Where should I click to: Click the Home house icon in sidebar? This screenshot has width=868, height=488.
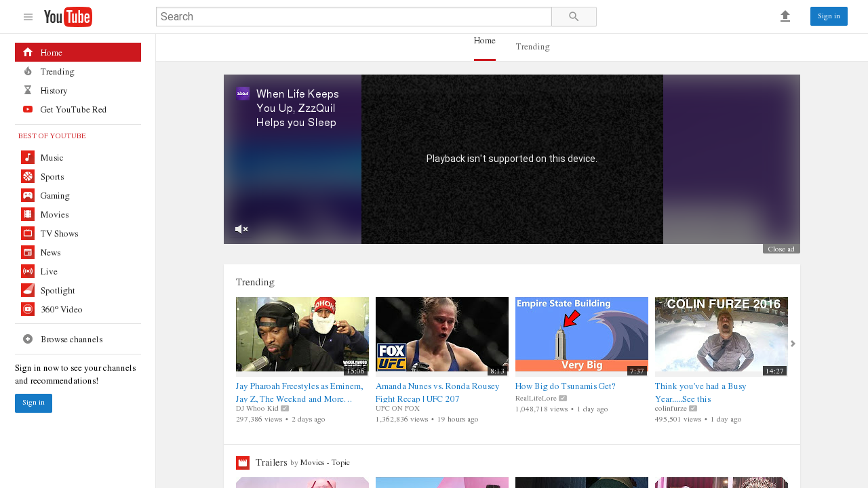click(x=28, y=52)
